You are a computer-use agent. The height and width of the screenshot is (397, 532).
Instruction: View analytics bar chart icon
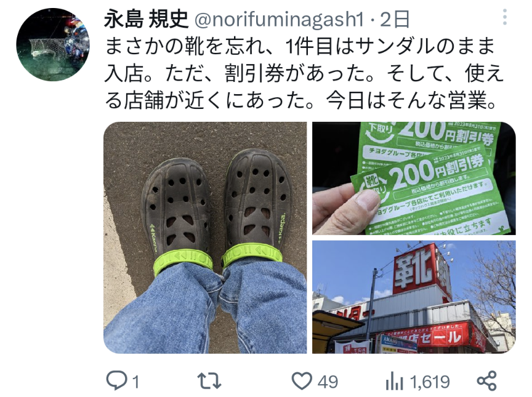tap(393, 381)
